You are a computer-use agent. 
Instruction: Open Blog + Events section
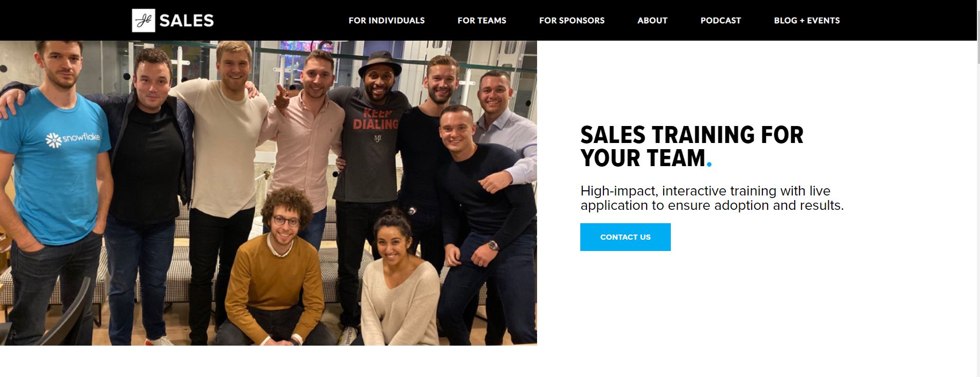pyautogui.click(x=807, y=21)
